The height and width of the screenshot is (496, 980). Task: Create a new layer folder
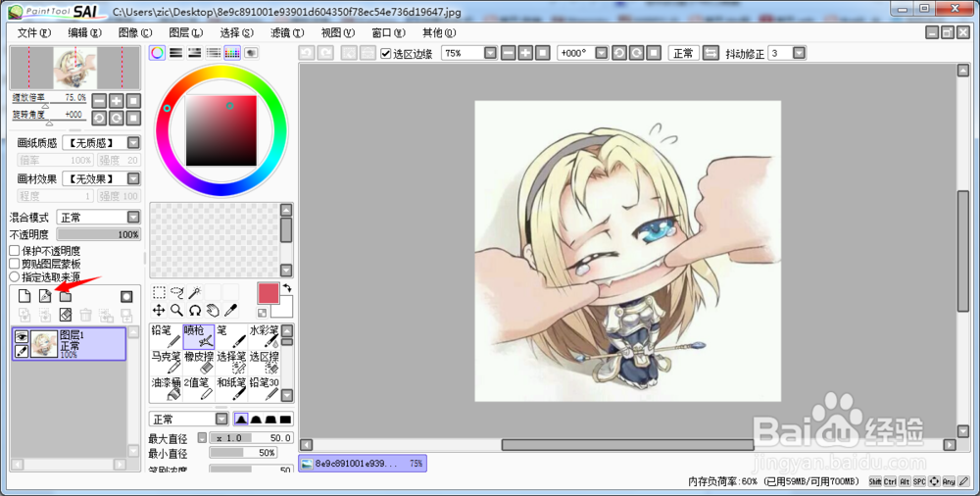coord(66,296)
